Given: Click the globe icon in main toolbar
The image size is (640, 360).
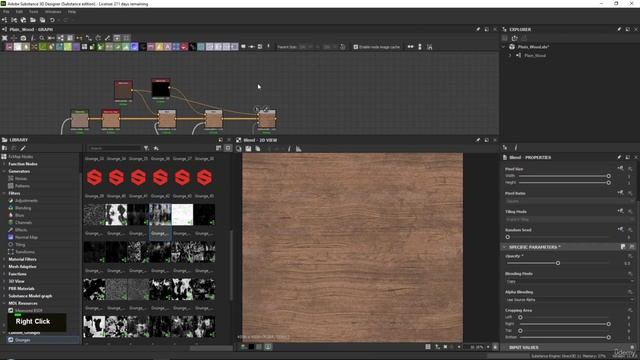Looking at the screenshot, I should coord(23,20).
